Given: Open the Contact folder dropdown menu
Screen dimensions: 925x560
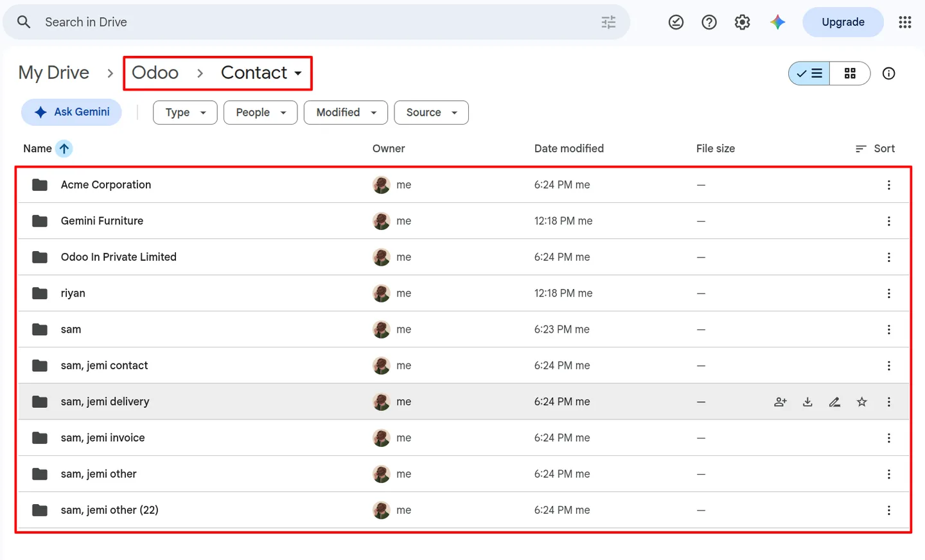Looking at the screenshot, I should coord(261,73).
